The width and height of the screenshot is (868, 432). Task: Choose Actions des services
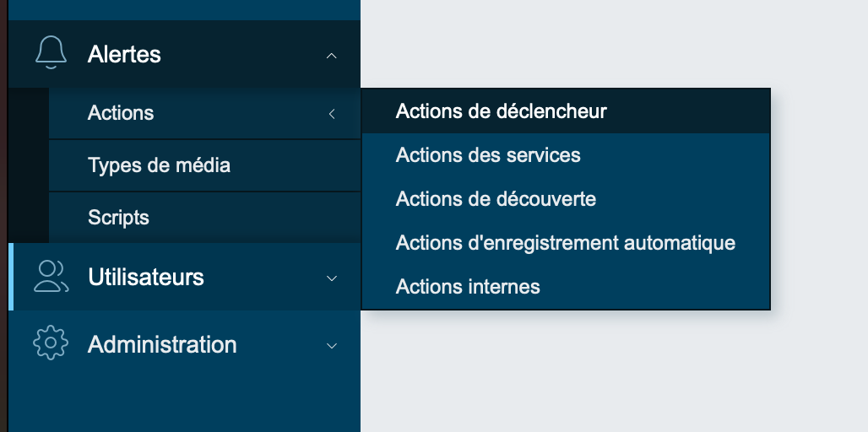pyautogui.click(x=488, y=155)
